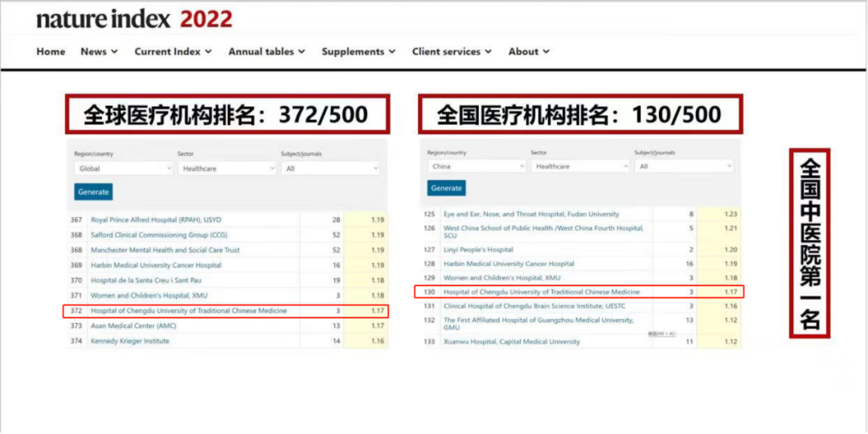Open Manchester Mental Health and Social Care Trust
Screen dimensions: 868x434
[x=166, y=250]
